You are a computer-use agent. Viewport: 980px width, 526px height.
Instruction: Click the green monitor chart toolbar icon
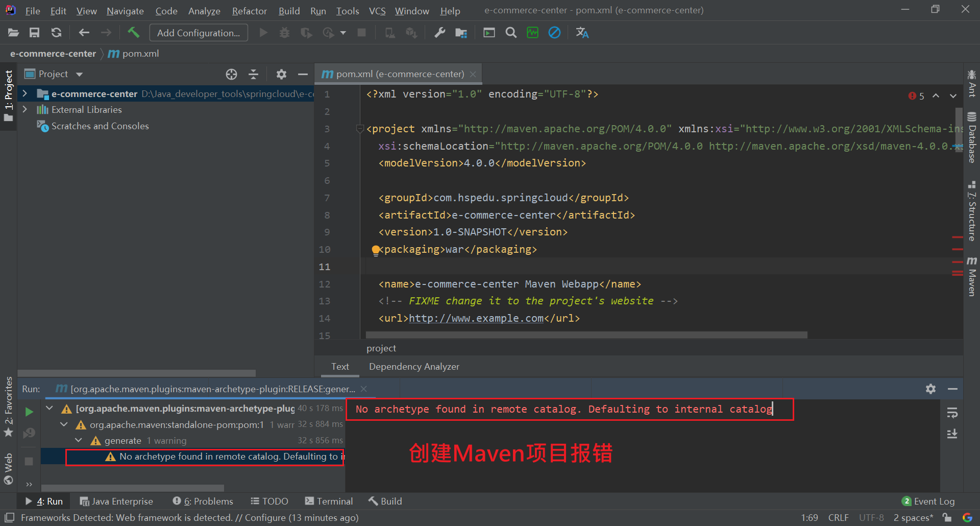(x=532, y=33)
